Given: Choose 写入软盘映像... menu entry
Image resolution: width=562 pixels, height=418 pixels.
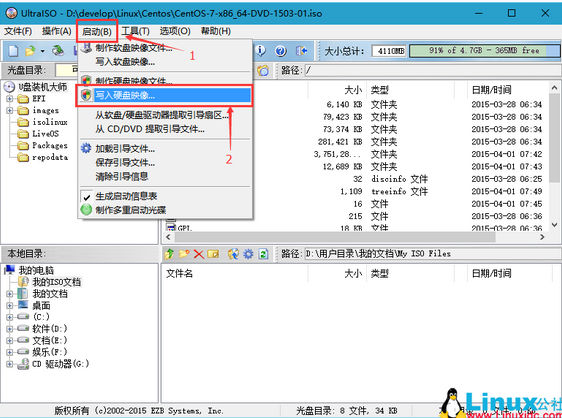Looking at the screenshot, I should tap(164, 62).
